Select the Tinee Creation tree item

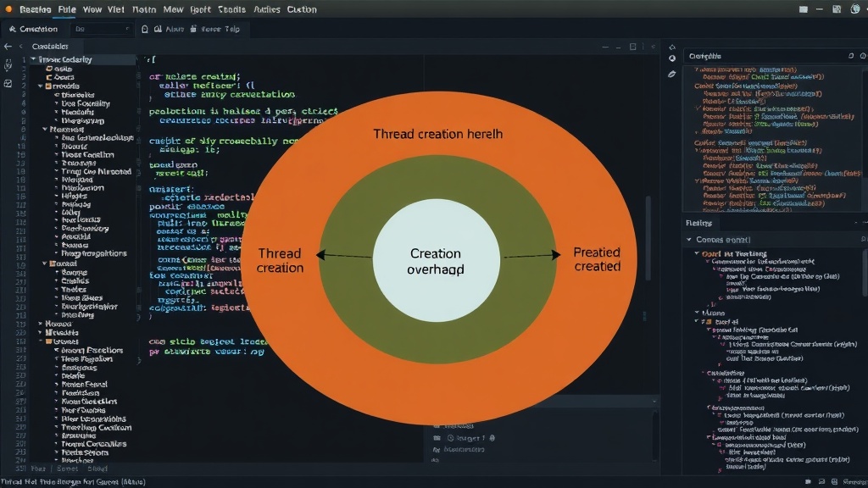(x=87, y=155)
